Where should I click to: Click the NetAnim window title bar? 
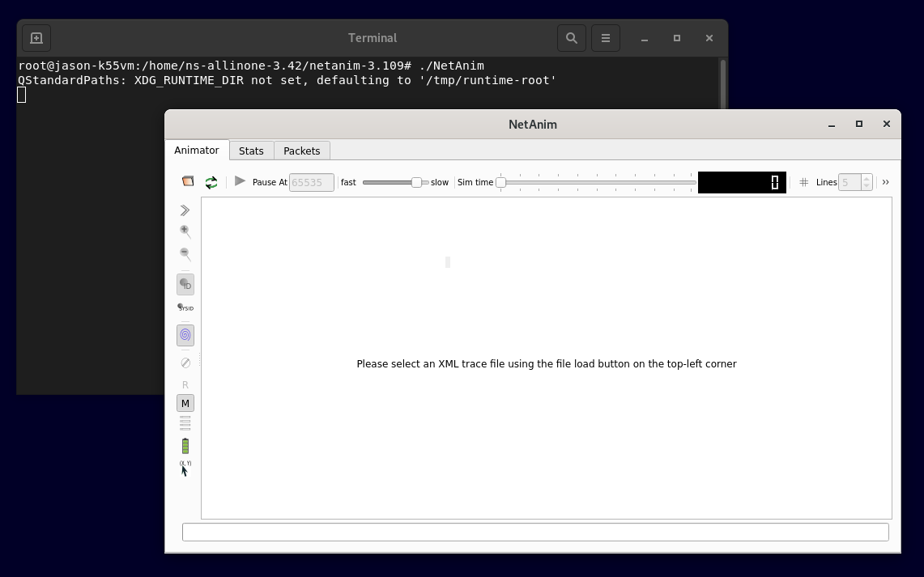pos(533,125)
